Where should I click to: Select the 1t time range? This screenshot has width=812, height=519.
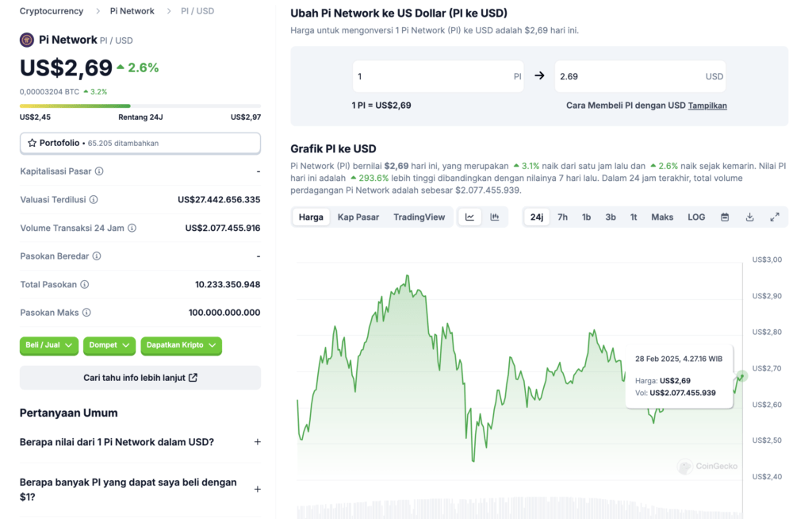point(634,217)
